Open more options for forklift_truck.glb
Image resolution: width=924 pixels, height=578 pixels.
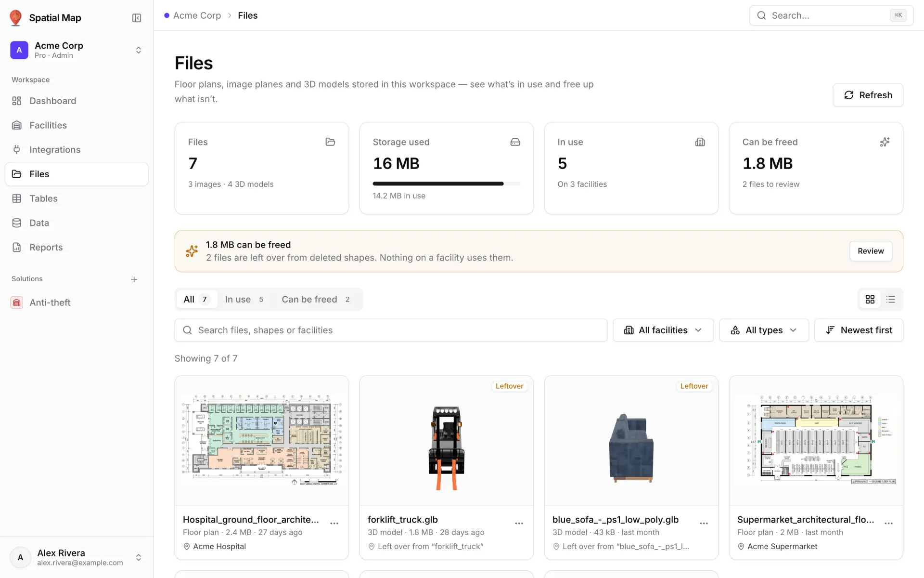(519, 523)
